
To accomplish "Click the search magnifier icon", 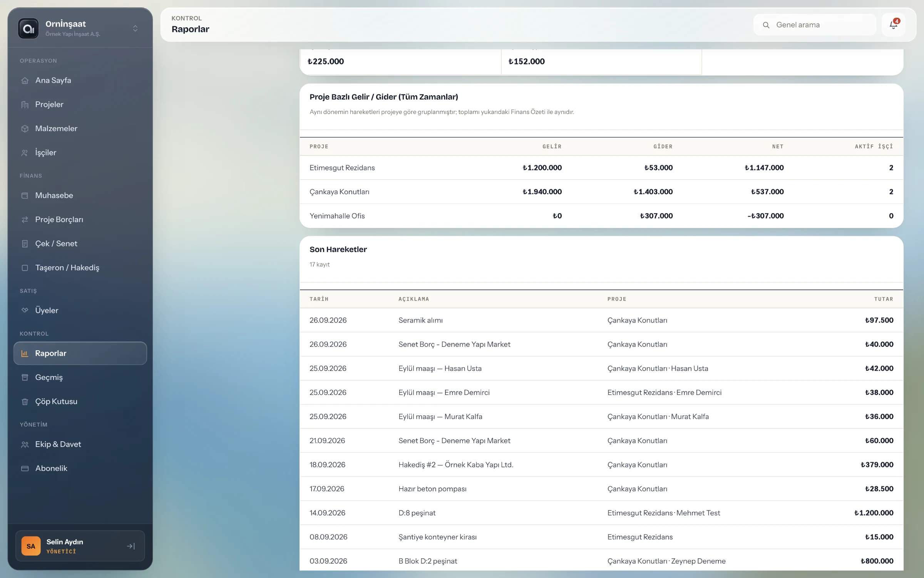I will (x=766, y=25).
